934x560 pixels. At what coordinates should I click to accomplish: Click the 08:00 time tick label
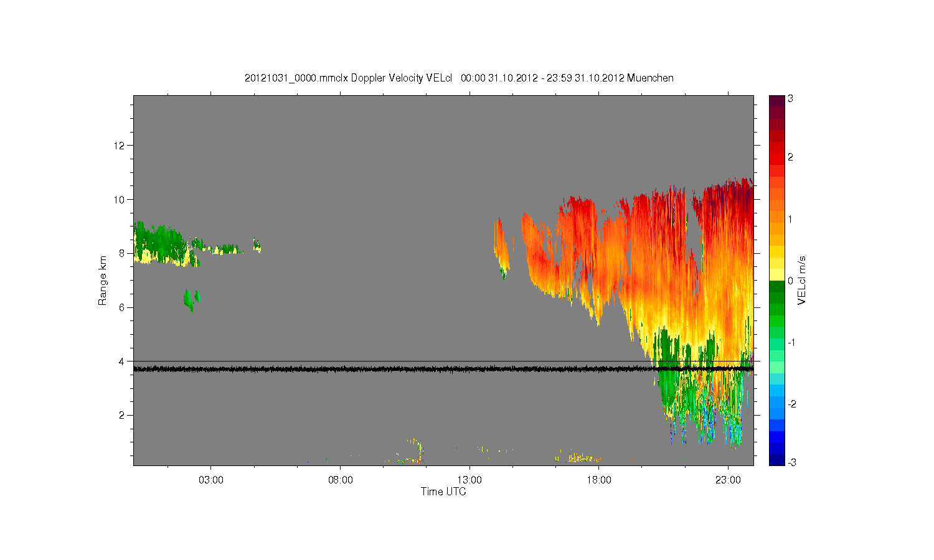(340, 480)
